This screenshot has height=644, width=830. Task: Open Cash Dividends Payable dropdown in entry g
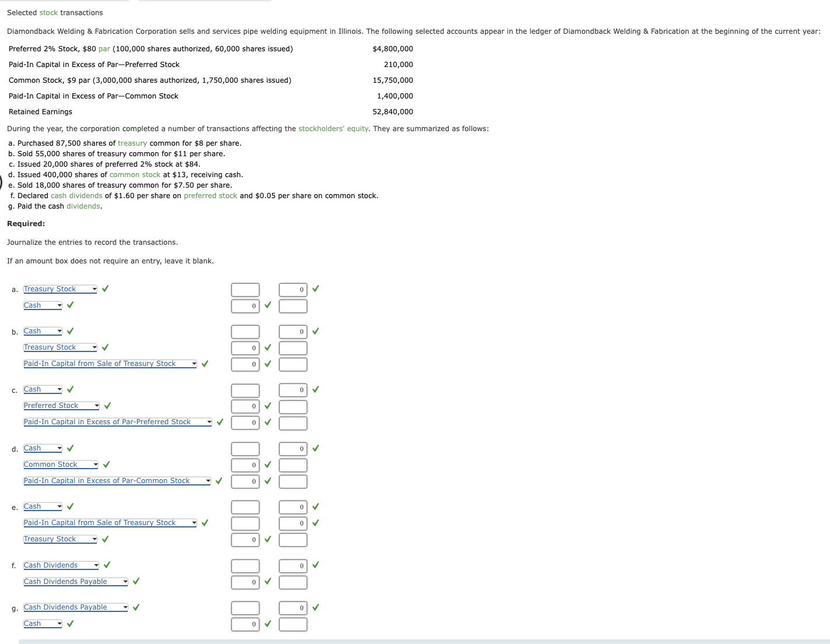(76, 607)
